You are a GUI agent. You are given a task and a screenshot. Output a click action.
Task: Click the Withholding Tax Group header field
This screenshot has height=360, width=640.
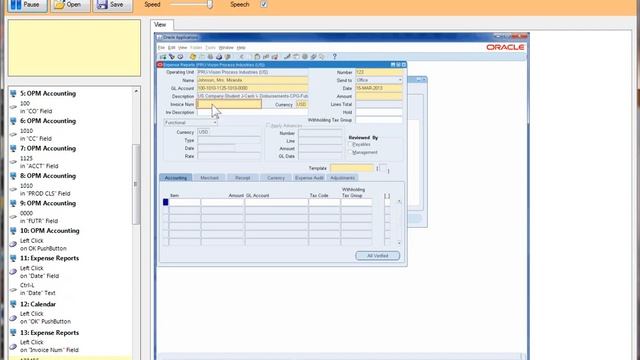click(x=379, y=120)
